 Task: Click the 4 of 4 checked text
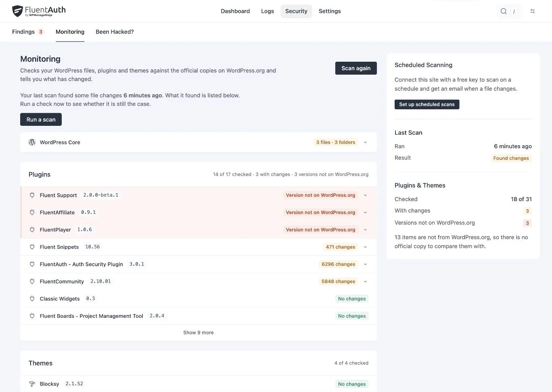click(351, 363)
